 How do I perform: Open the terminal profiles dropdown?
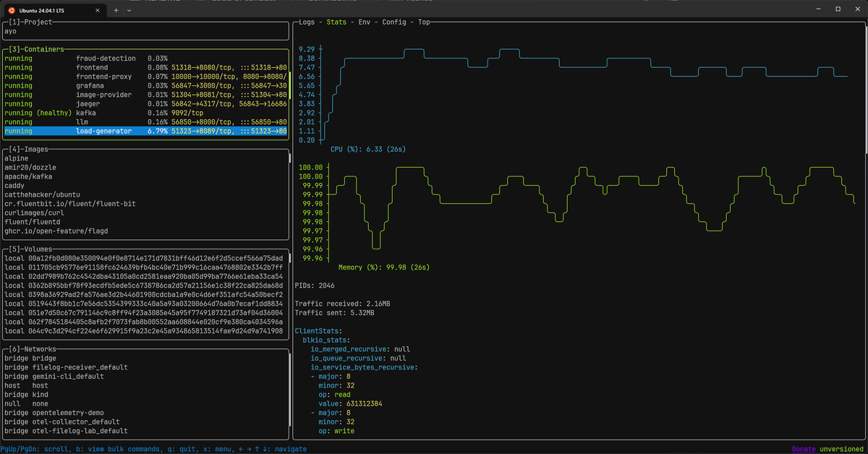click(129, 9)
